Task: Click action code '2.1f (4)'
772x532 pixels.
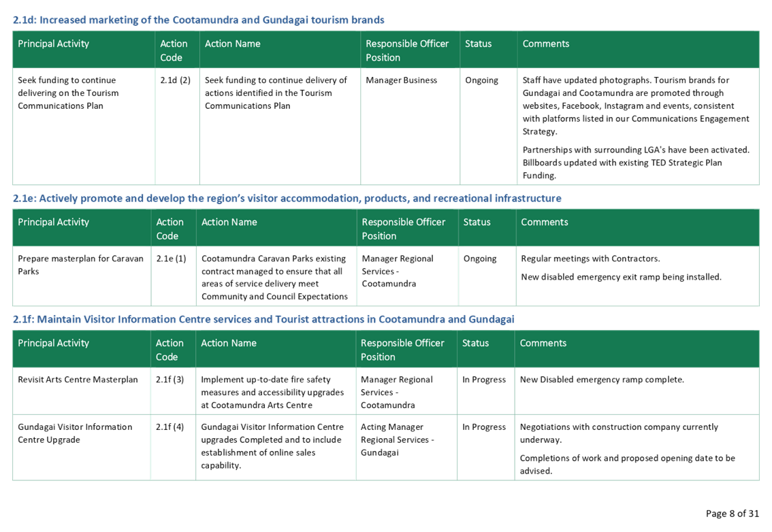Action: click(170, 427)
